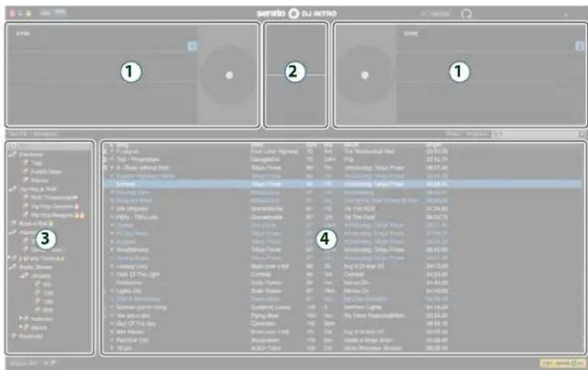Select the January subcrate
Viewport: 588px width, 370px height.
[41, 276]
